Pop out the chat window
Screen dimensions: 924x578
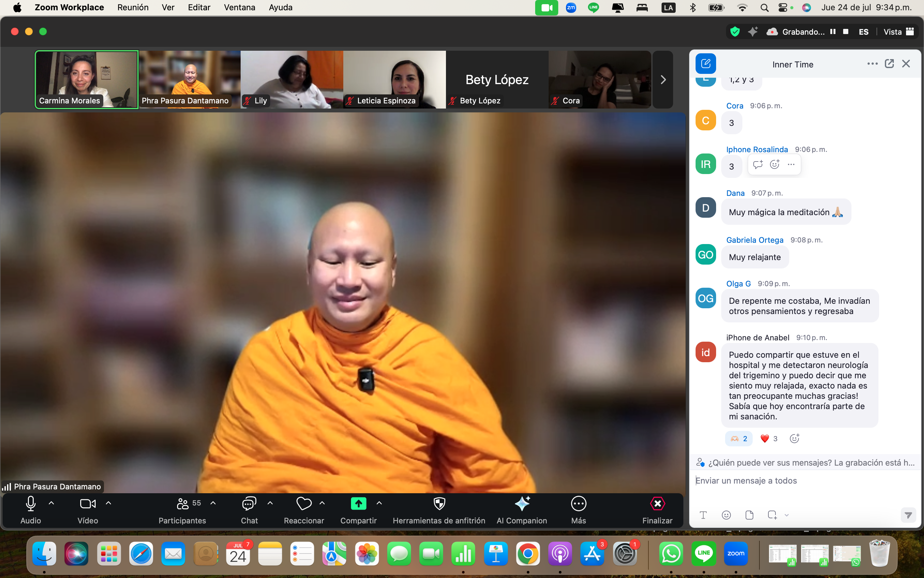point(889,64)
